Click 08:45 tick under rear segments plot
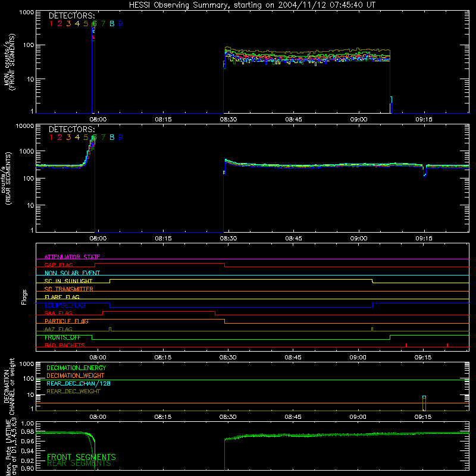This screenshot has height=476, width=476. pos(293,239)
